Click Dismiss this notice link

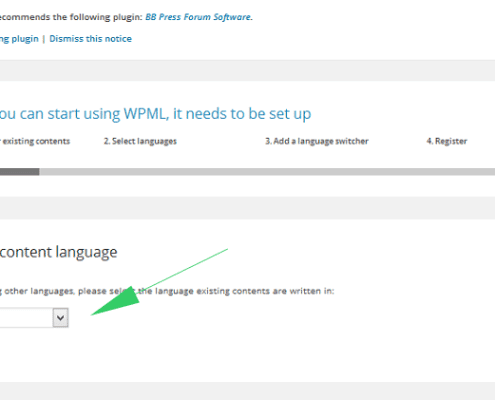point(90,39)
